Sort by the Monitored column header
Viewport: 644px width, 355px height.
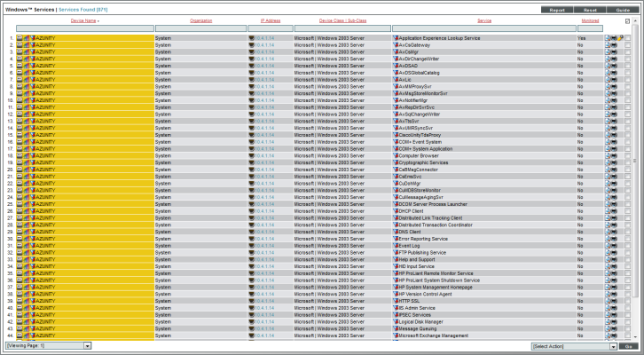point(590,20)
